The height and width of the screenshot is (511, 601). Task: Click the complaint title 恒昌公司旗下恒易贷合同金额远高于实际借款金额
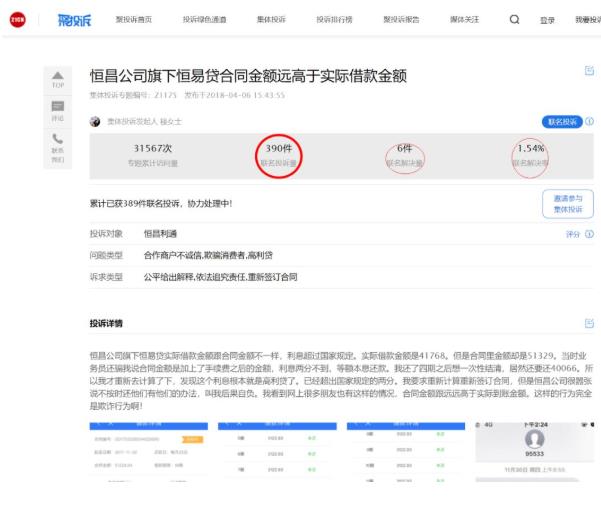(x=248, y=76)
